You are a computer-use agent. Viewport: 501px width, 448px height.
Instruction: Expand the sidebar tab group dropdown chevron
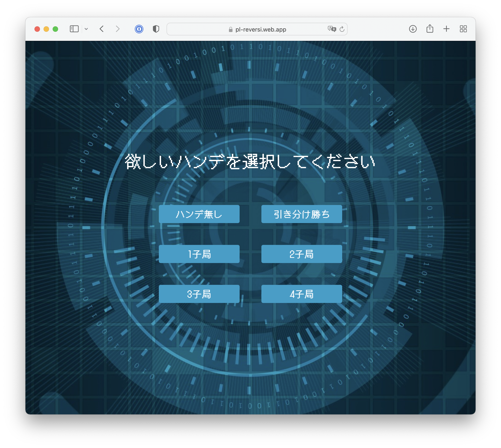click(x=86, y=29)
